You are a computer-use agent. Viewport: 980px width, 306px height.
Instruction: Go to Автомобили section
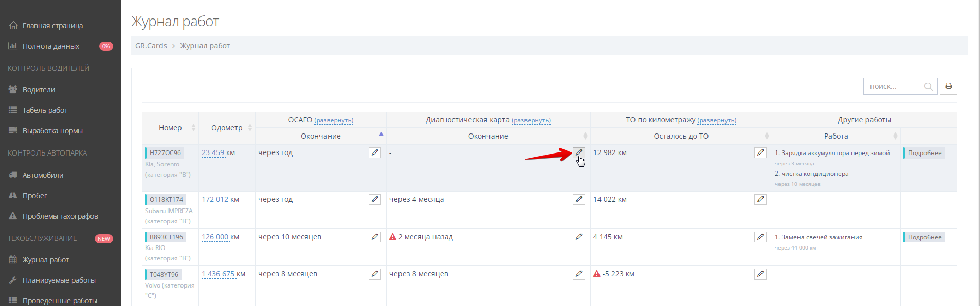click(x=43, y=175)
